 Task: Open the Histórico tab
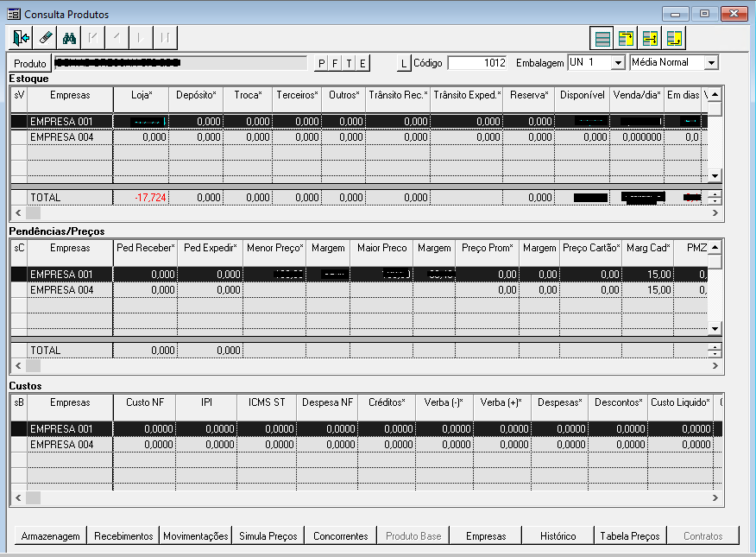558,535
